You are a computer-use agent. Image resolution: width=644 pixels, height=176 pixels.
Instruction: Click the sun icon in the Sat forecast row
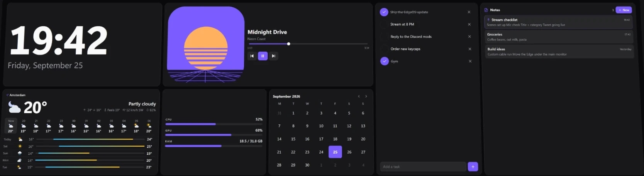20,146
